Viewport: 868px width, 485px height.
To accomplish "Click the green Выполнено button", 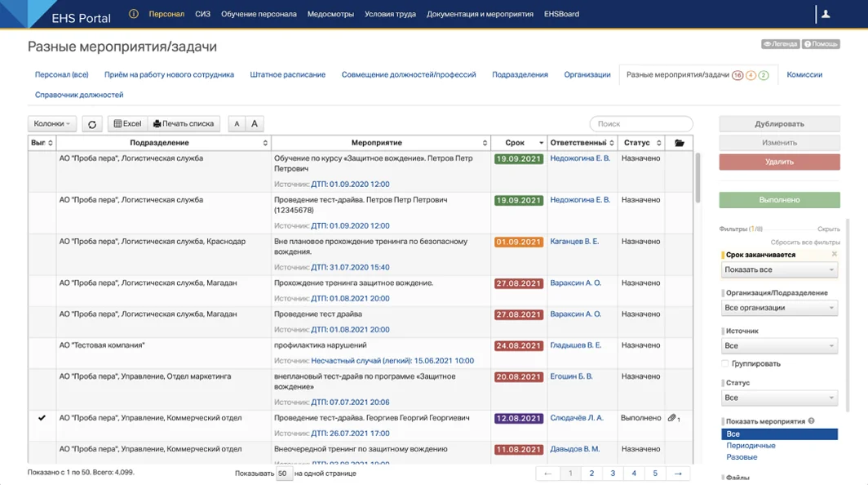I will click(x=779, y=200).
